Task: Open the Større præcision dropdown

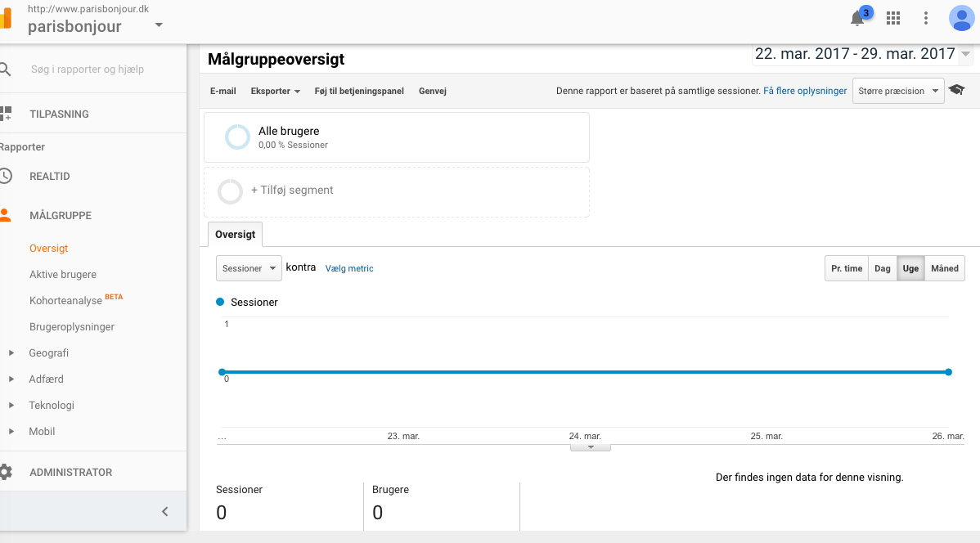Action: point(898,92)
